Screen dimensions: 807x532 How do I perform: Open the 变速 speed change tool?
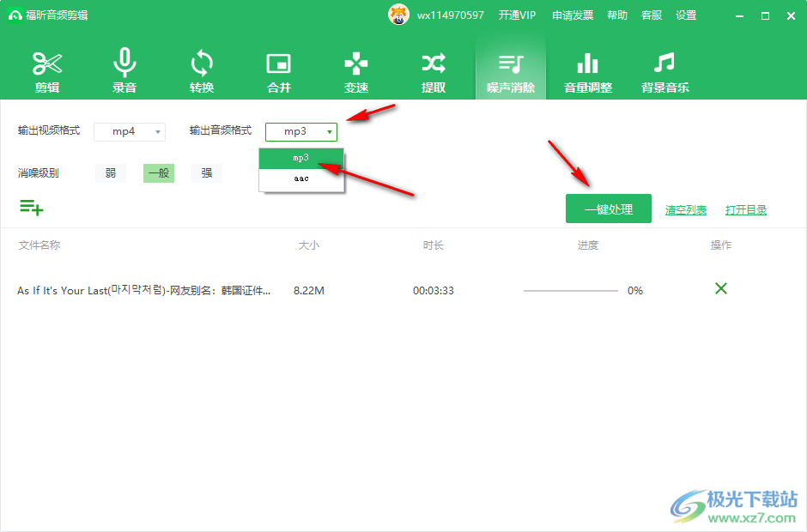click(x=356, y=71)
